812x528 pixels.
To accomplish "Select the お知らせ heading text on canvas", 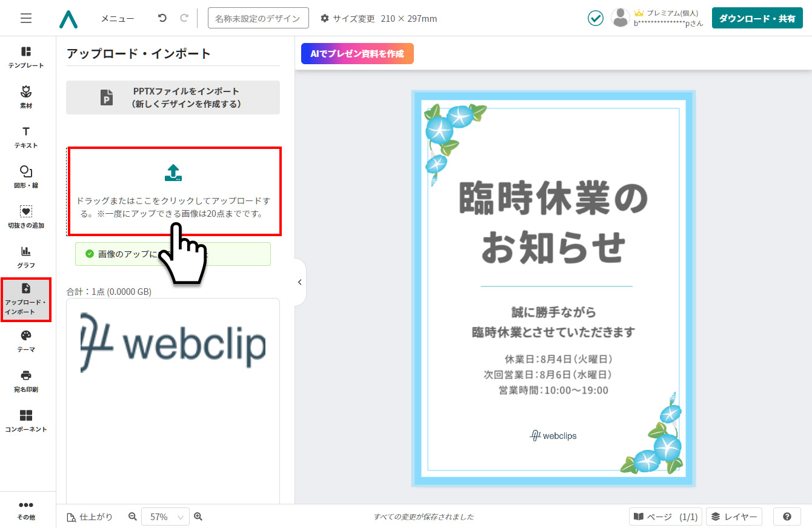I will [553, 247].
